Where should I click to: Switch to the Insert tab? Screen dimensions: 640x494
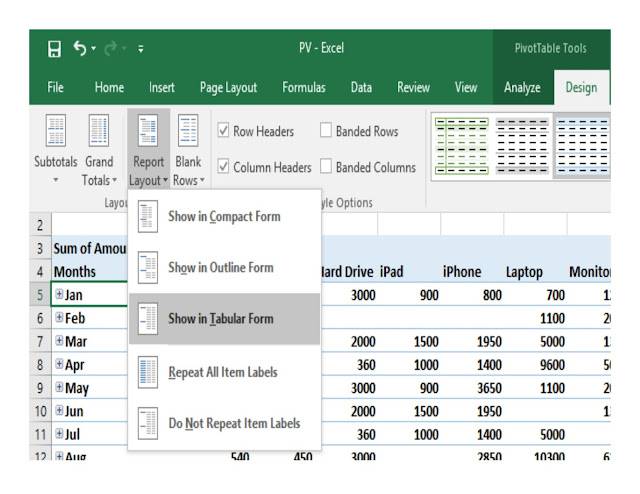click(x=162, y=87)
